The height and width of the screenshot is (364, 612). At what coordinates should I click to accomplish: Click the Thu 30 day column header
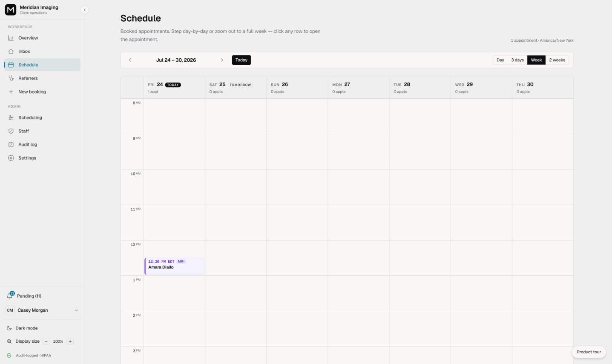tap(543, 88)
